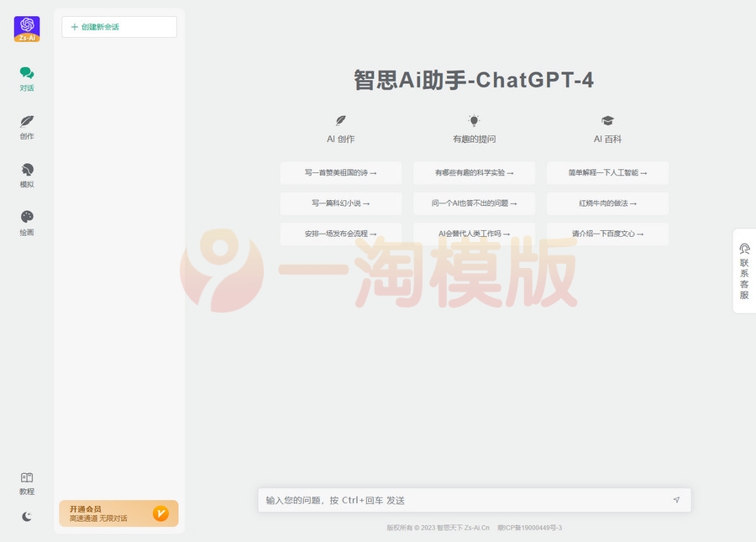
Task: Select prompt 有哪些有趣的科学实验
Action: tap(474, 172)
